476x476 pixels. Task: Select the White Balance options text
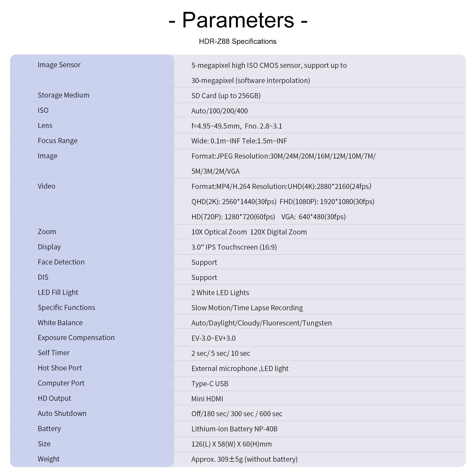261,323
